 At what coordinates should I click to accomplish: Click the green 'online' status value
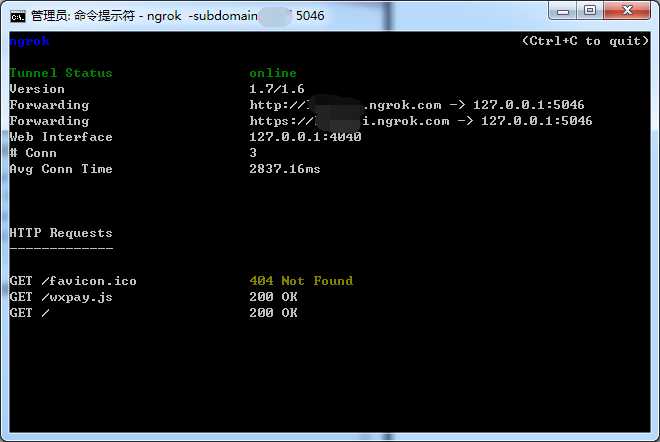(273, 73)
